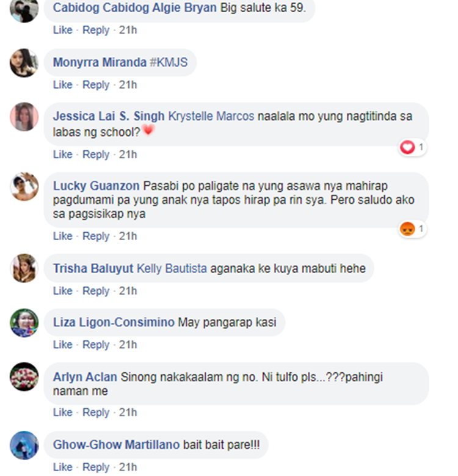458x476 pixels.
Task: Open Arlyn Aclan's flower avatar
Action: tap(24, 377)
